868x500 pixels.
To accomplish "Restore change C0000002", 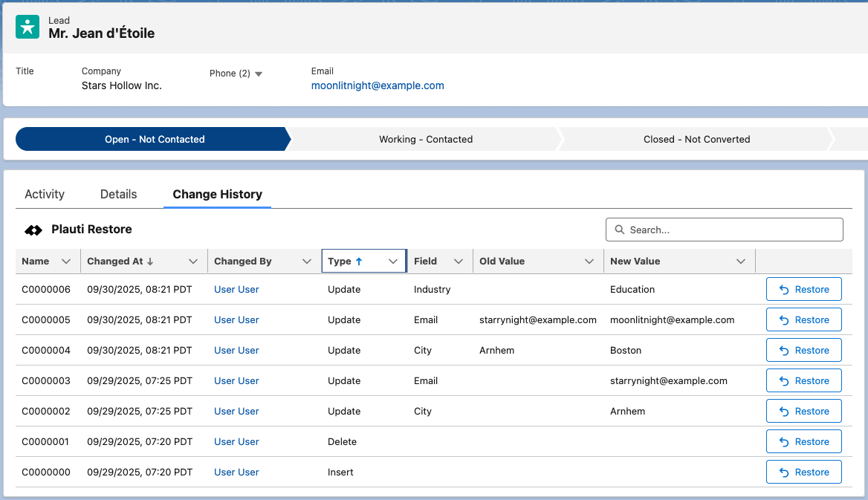I will pyautogui.click(x=804, y=411).
